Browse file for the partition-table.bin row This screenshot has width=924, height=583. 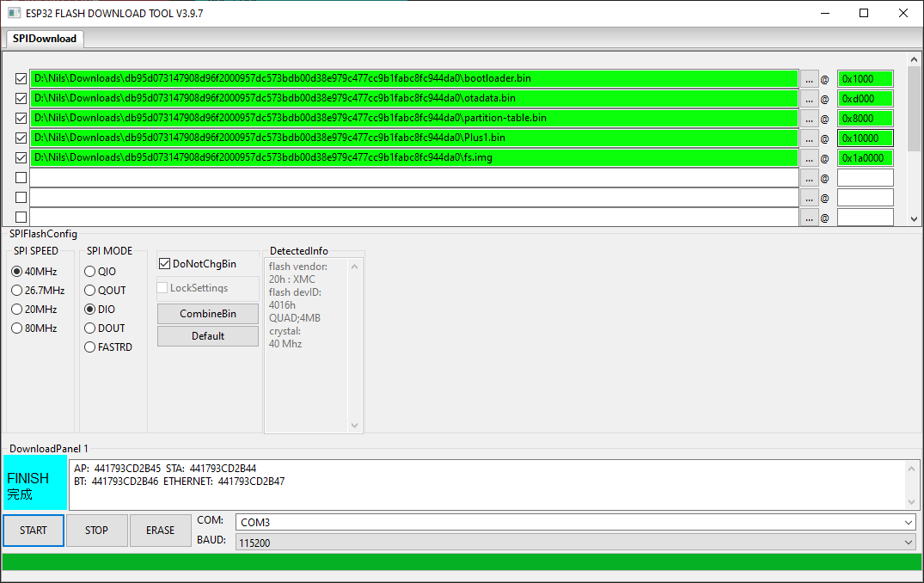[x=809, y=119]
